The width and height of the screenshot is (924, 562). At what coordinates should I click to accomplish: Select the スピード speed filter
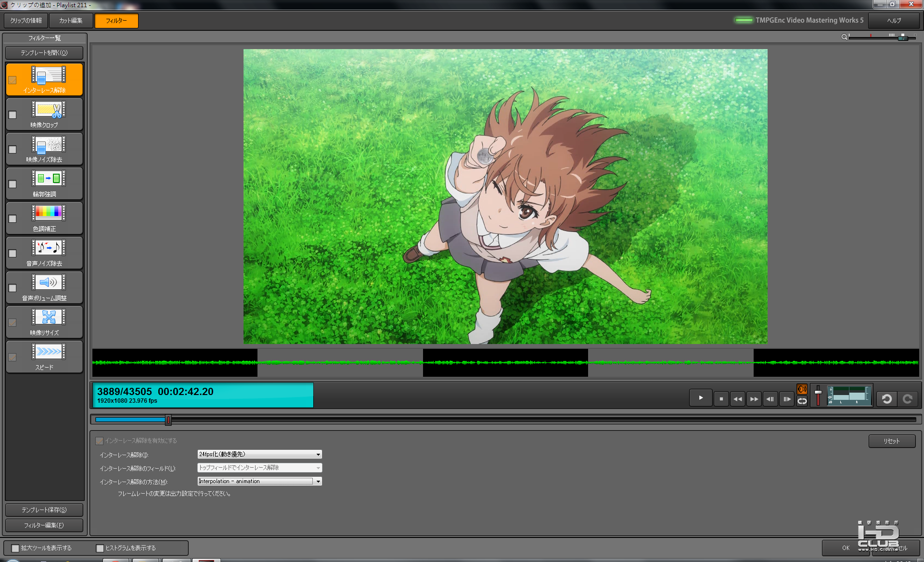(44, 357)
